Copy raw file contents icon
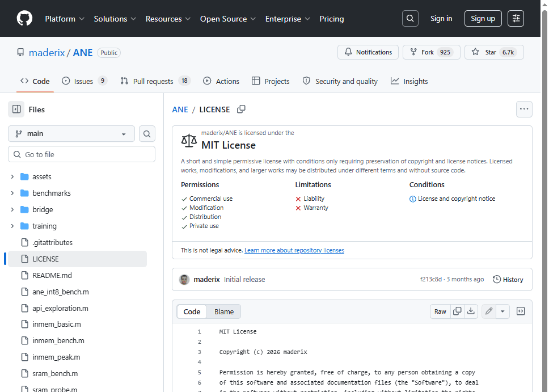Image resolution: width=549 pixels, height=392 pixels. [x=457, y=311]
